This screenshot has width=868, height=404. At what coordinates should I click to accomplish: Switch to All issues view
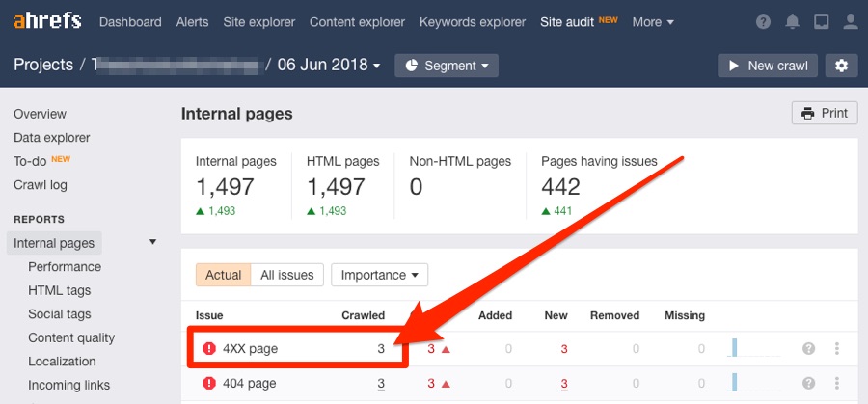pos(287,275)
